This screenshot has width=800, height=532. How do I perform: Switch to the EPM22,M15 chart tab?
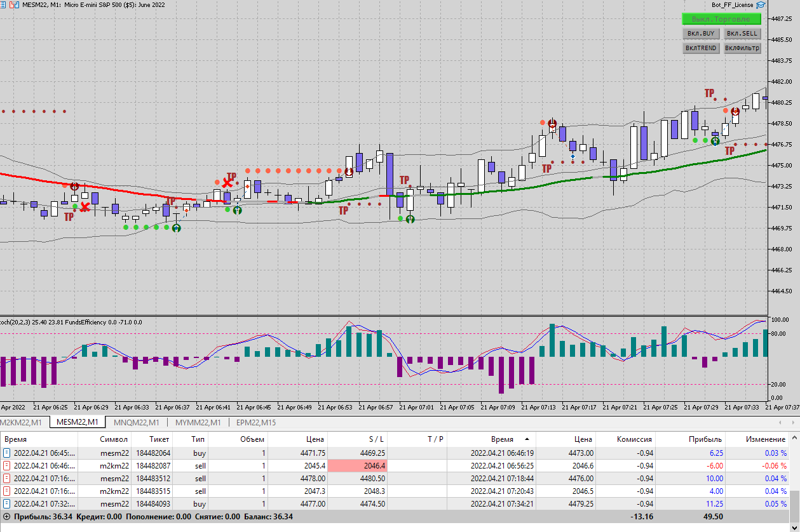tap(256, 422)
